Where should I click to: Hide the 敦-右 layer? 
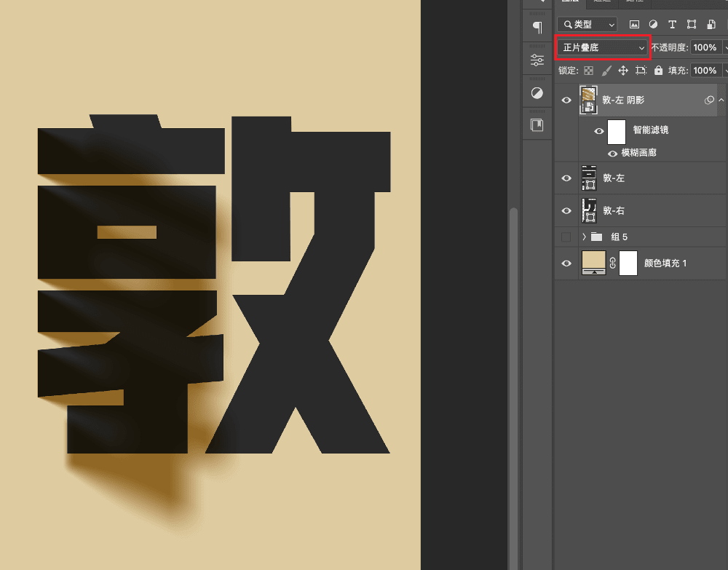(x=566, y=210)
